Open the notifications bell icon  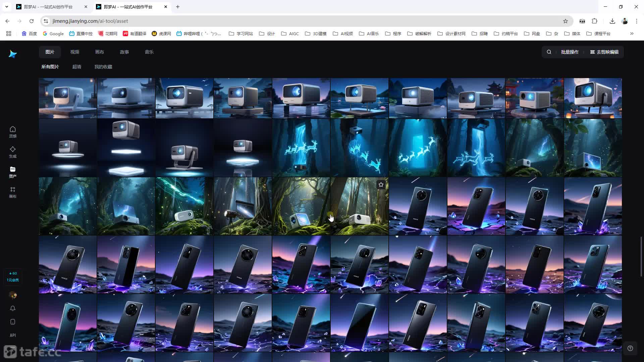coord(13,308)
